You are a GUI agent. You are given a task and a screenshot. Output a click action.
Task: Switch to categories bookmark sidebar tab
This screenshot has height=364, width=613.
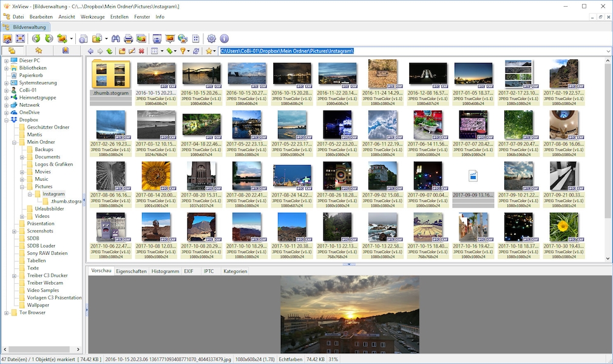click(x=66, y=50)
